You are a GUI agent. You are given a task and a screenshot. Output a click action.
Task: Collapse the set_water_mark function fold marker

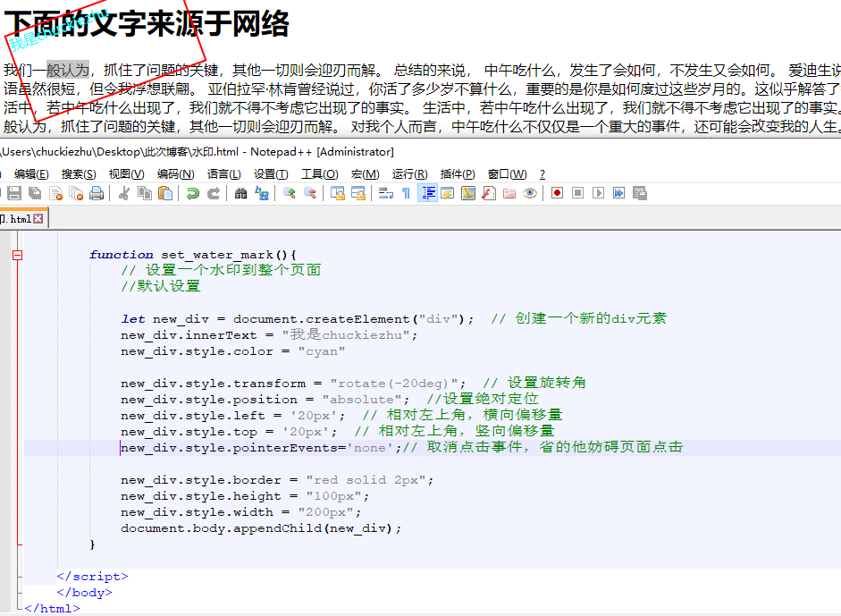coord(17,256)
